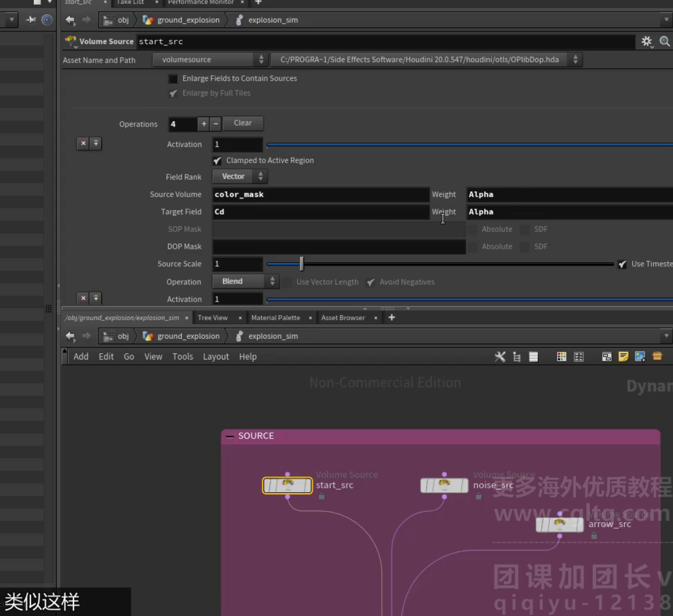Select the noise_src Volume Source node
Screen dimensions: 673x616
point(444,485)
